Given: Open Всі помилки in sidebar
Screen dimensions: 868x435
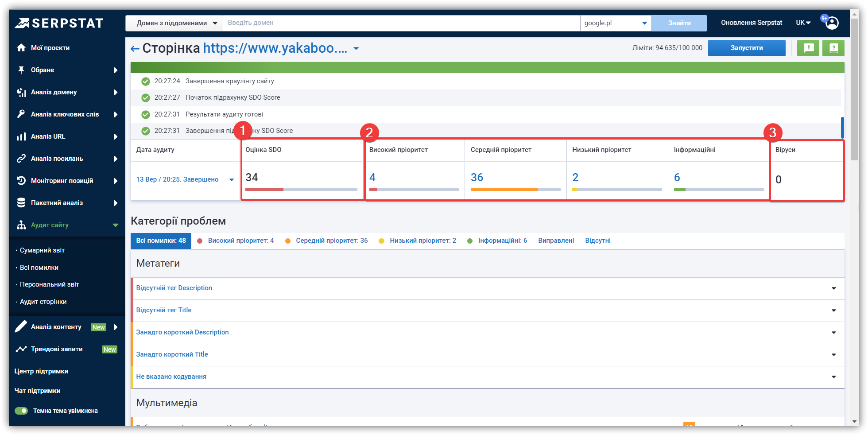Looking at the screenshot, I should tap(39, 268).
